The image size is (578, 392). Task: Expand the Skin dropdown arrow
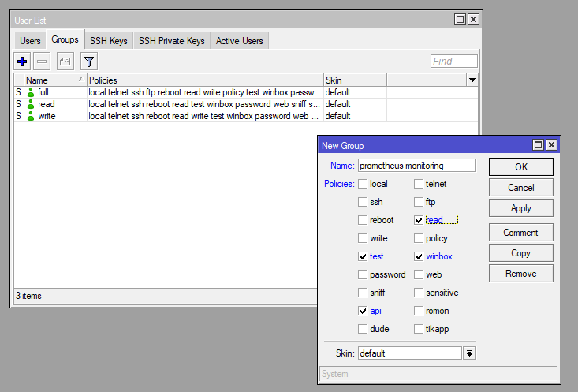point(469,353)
